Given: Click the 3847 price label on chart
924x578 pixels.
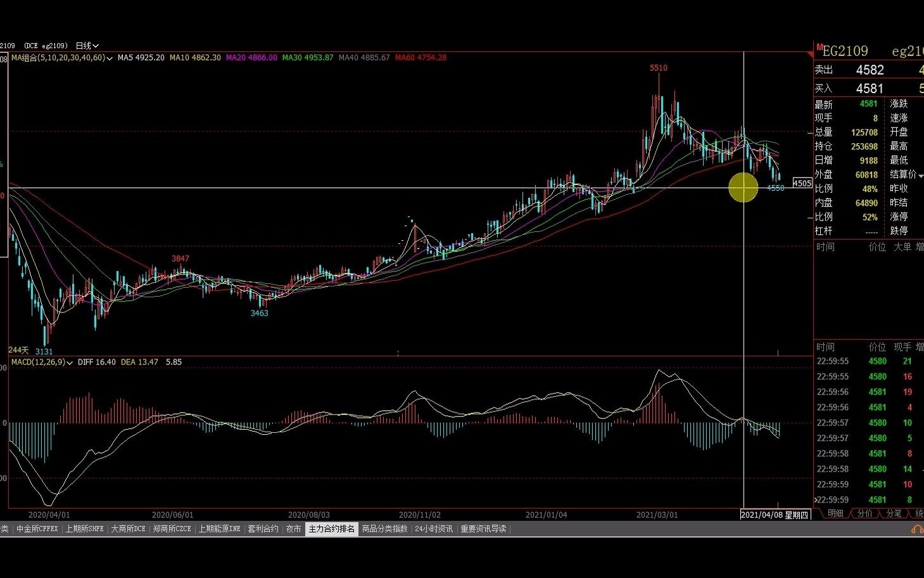Looking at the screenshot, I should tap(180, 259).
